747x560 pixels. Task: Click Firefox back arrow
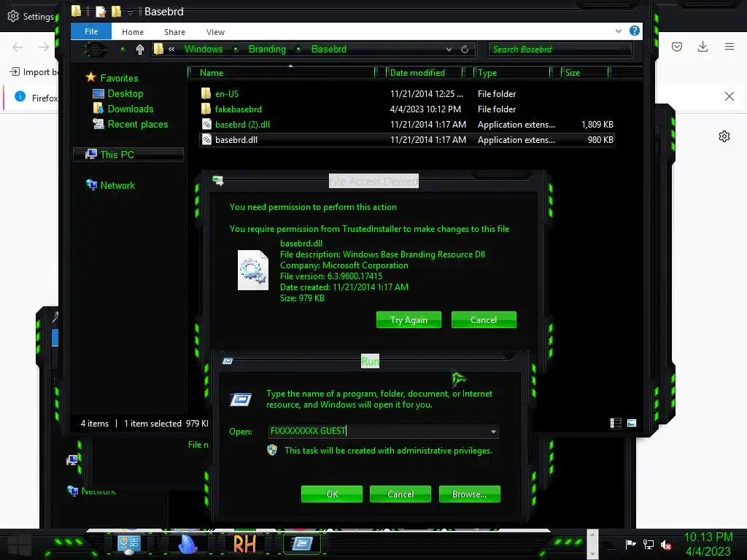click(x=18, y=47)
